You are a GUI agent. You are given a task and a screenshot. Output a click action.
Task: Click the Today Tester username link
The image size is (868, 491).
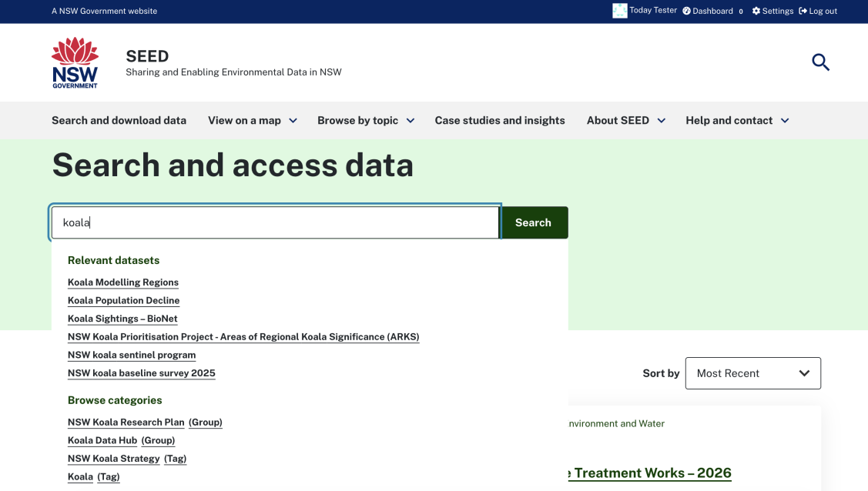point(653,11)
